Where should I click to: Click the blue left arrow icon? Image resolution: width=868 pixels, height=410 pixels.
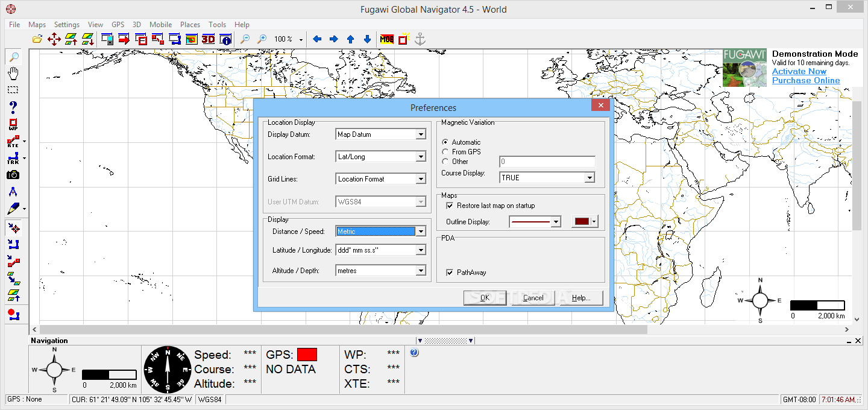pos(316,39)
